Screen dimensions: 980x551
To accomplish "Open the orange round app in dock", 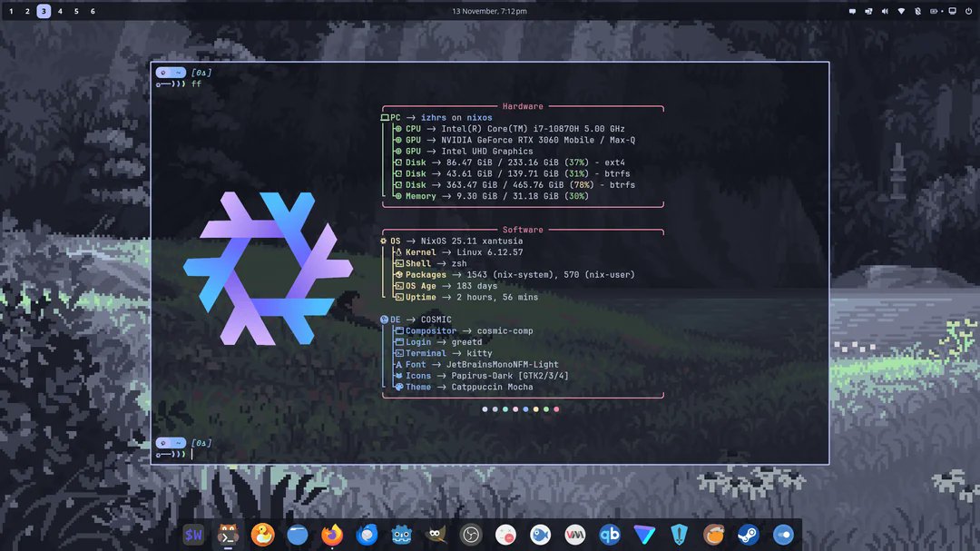I will point(714,535).
